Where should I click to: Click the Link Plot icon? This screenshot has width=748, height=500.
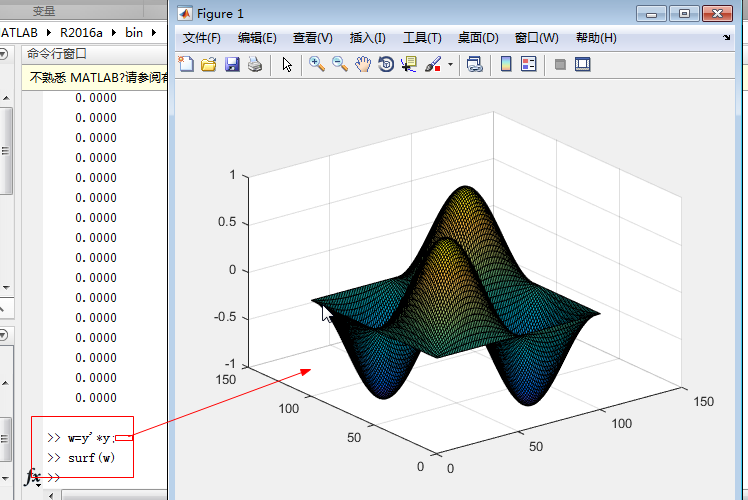(x=474, y=64)
